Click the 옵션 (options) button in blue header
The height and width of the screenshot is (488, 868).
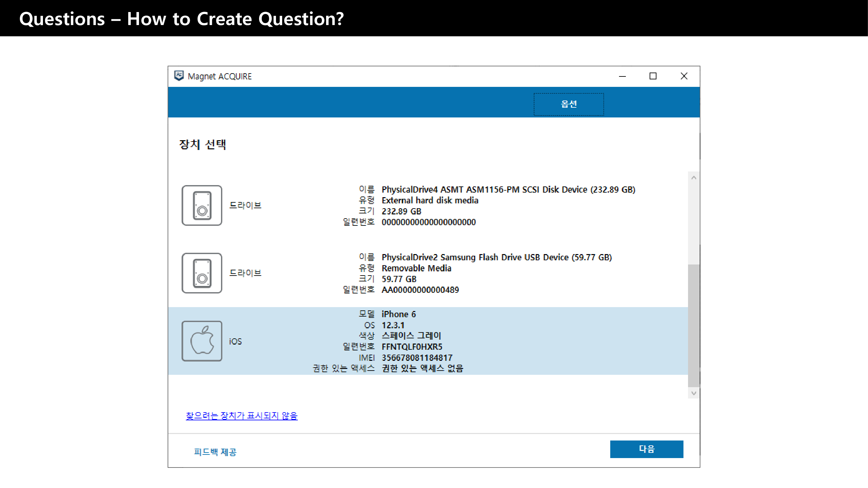click(569, 104)
